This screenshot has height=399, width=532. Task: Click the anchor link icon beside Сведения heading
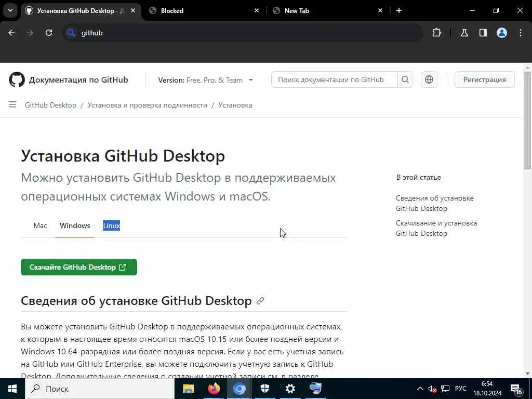(x=260, y=301)
